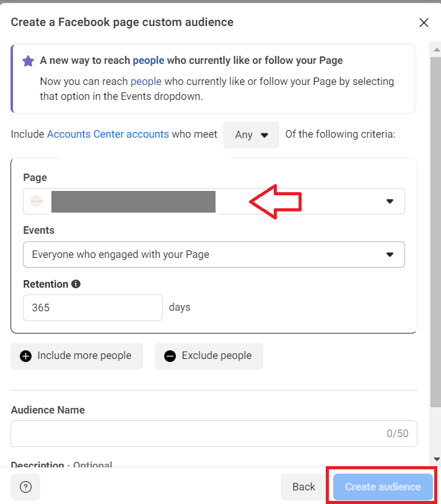Screen dimensions: 441x504
Task: Click the Page profile thumbnail
Action: click(x=37, y=201)
